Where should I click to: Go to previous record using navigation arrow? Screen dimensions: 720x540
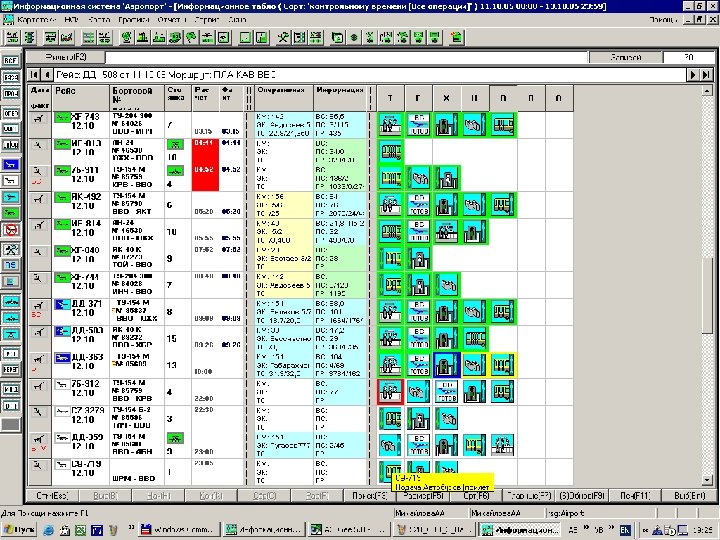(x=48, y=76)
